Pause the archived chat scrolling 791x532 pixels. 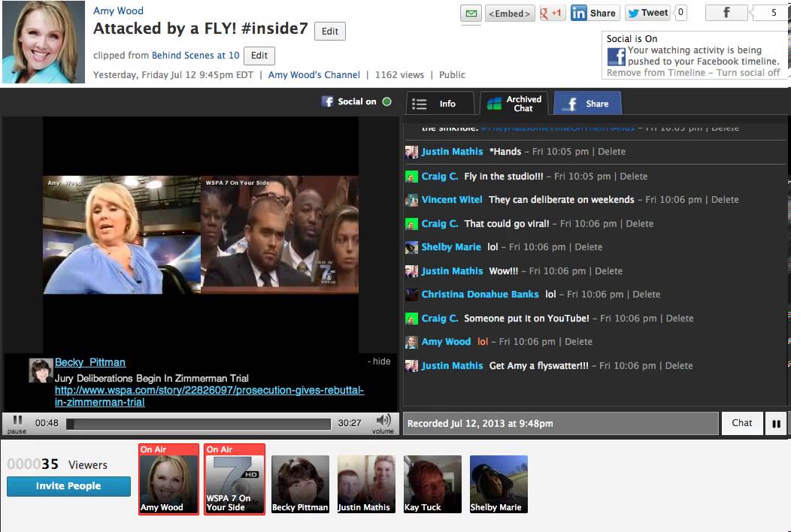pyautogui.click(x=777, y=424)
